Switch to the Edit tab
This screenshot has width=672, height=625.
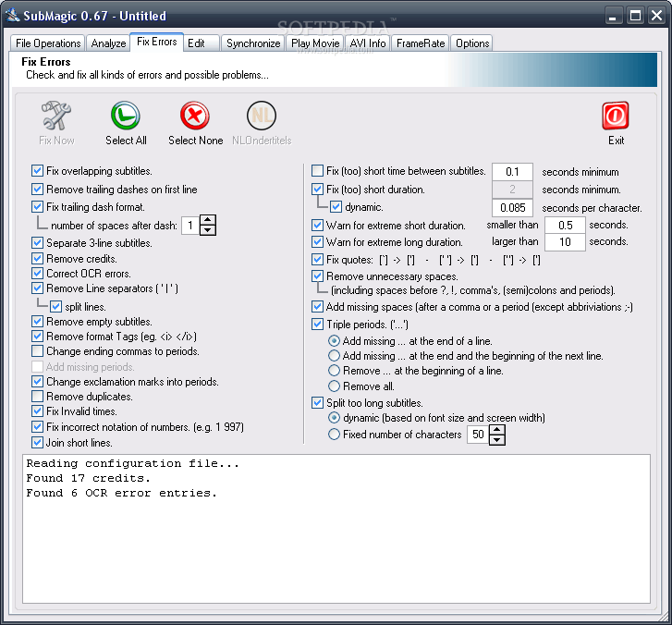point(202,43)
